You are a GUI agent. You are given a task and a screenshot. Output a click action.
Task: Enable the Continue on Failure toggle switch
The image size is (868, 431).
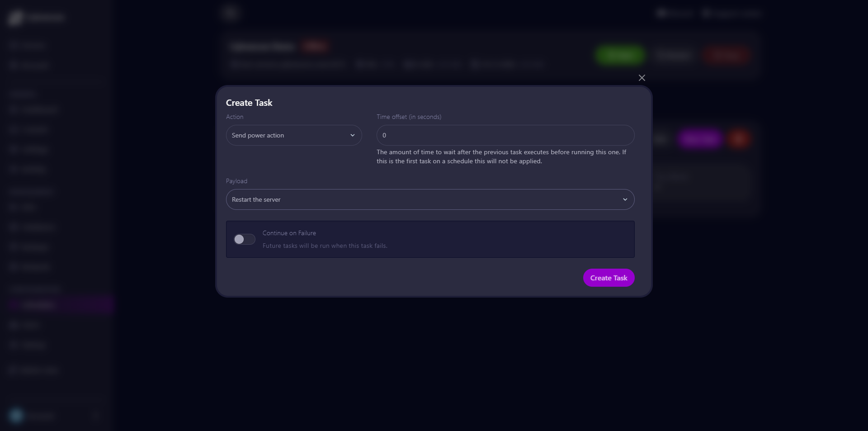pyautogui.click(x=244, y=239)
